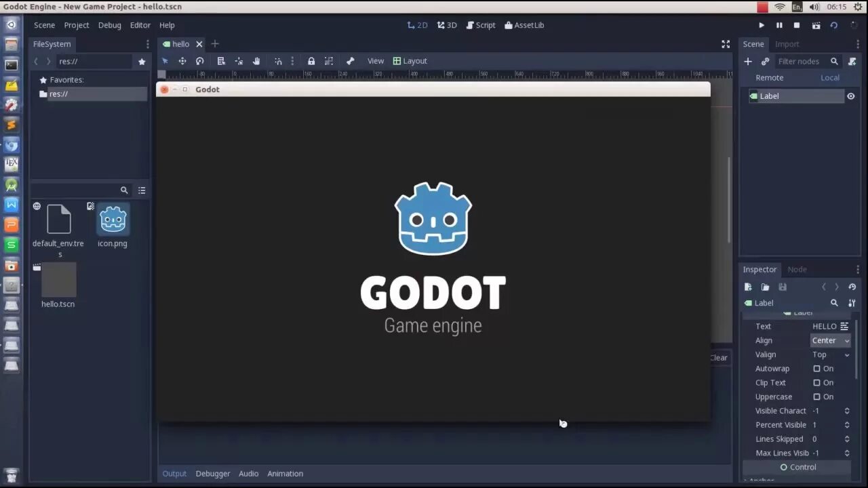Click the blue reload arrow icon
This screenshot has width=868, height=488.
(834, 25)
